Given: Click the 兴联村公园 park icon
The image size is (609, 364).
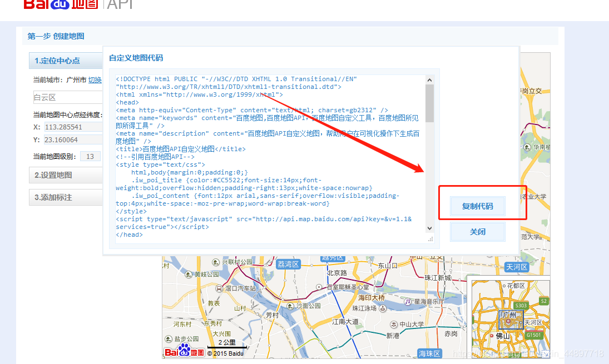Looking at the screenshot, I should coord(216,262).
